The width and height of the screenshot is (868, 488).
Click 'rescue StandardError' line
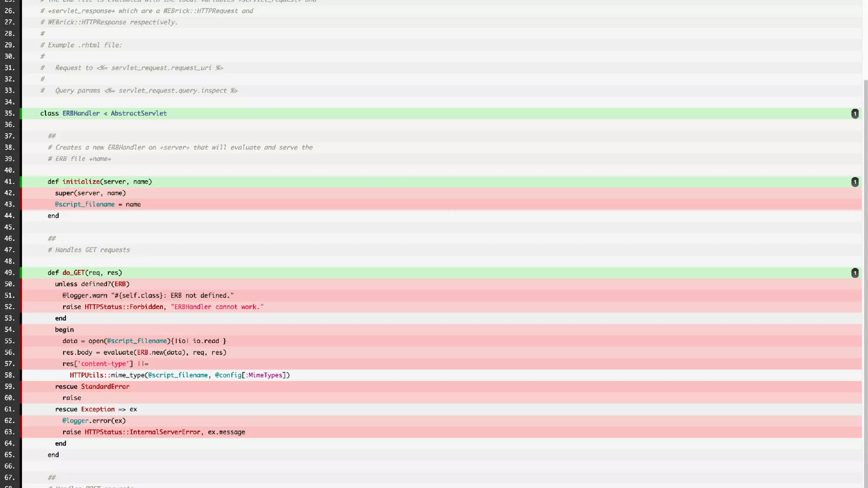point(92,387)
